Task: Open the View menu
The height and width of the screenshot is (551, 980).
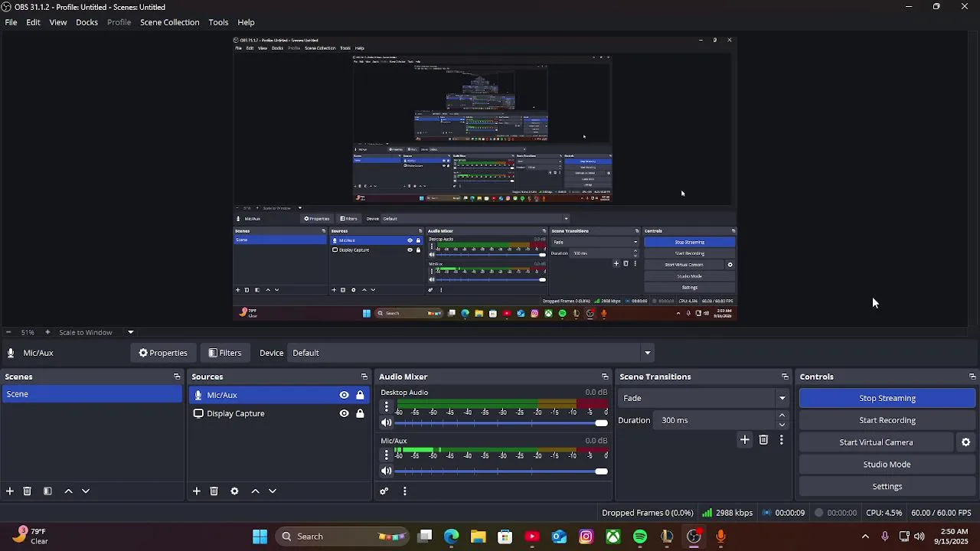Action: (58, 22)
